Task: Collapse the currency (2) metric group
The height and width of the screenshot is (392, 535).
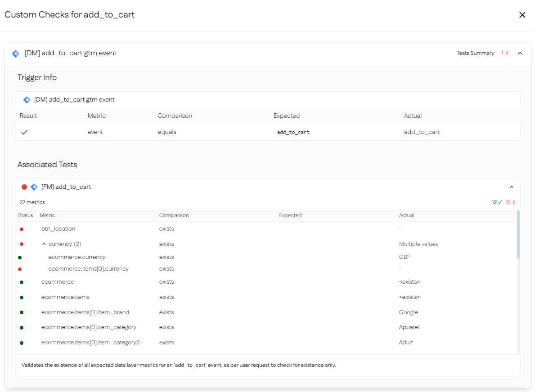Action: pos(44,244)
